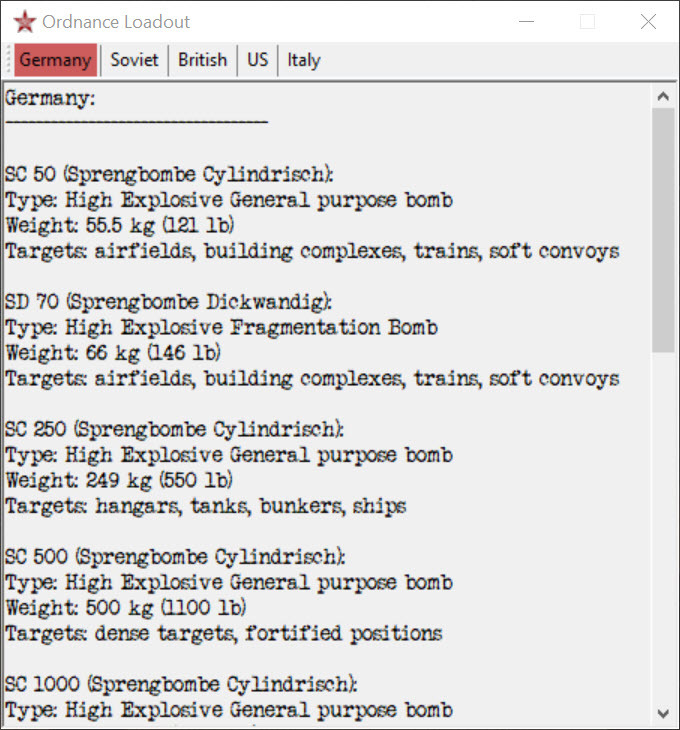Viewport: 680px width, 730px height.
Task: Click the SC 50 bomb heading line
Action: click(x=169, y=174)
